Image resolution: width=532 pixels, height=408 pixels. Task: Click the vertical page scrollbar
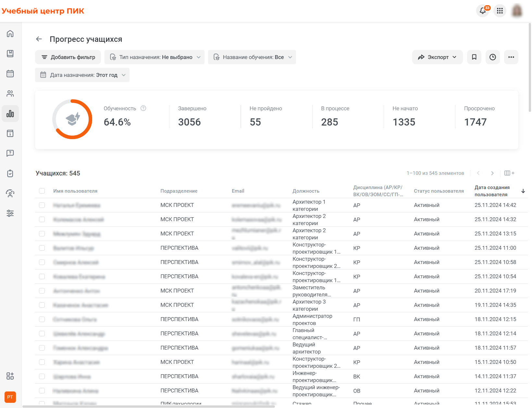[x=530, y=67]
